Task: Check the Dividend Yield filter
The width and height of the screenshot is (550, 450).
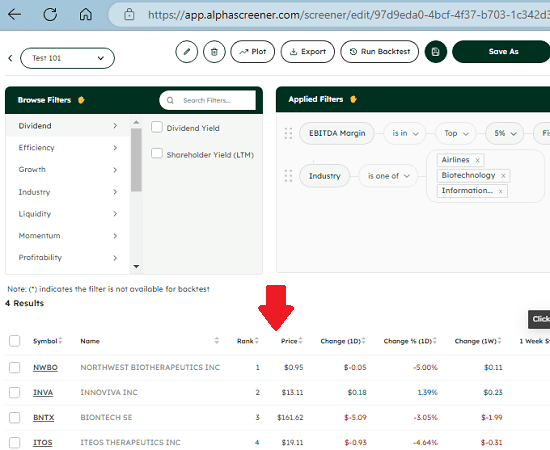Action: point(157,127)
